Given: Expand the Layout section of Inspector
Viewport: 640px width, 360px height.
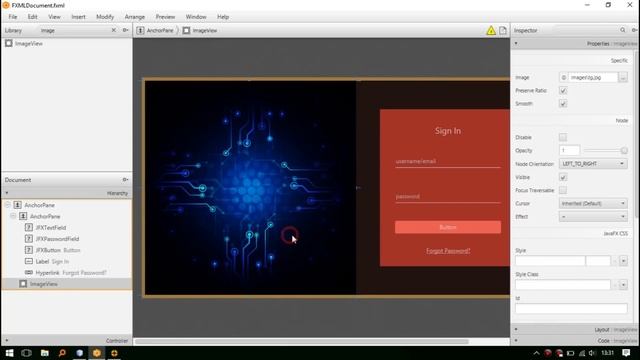Looking at the screenshot, I should 574,329.
